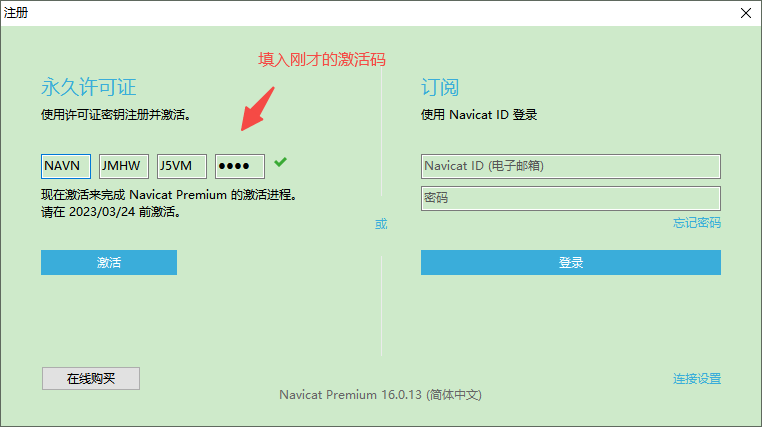Focus the first license key field NAVN
The image size is (762, 427).
tap(66, 166)
